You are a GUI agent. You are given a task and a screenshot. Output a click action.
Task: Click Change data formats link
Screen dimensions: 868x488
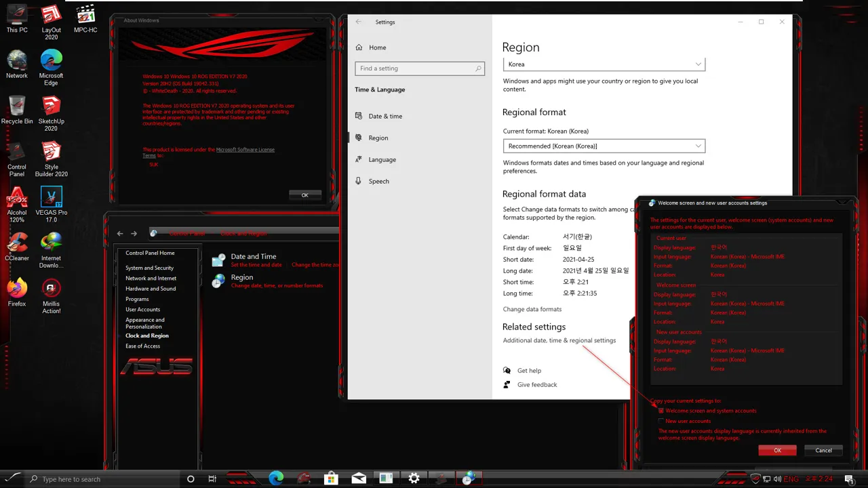point(532,309)
